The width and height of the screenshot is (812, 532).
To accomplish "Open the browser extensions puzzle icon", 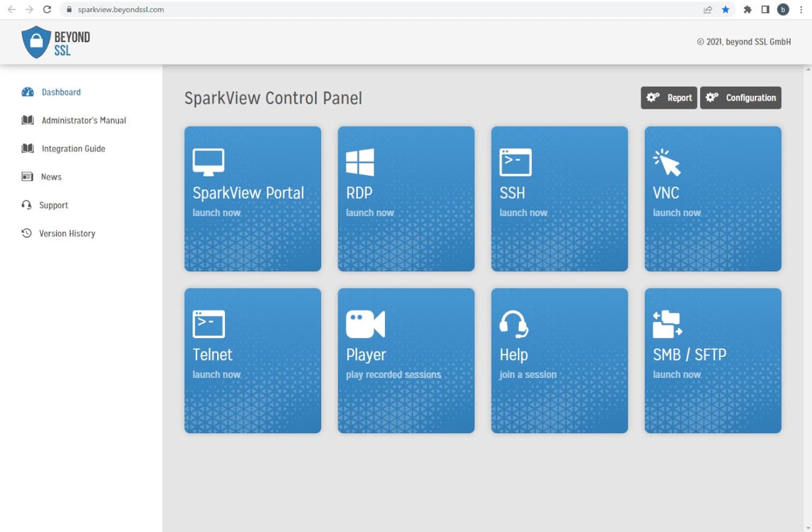I will click(748, 10).
